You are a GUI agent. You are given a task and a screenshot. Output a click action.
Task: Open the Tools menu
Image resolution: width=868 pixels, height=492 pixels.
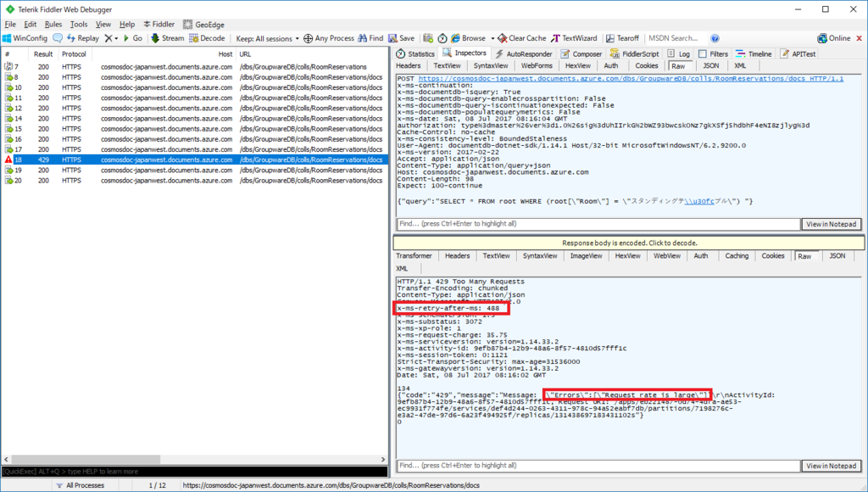pos(79,25)
